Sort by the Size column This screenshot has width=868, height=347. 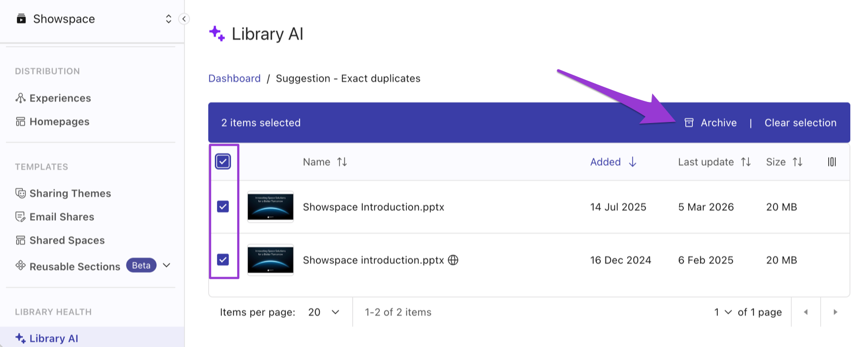tap(776, 162)
